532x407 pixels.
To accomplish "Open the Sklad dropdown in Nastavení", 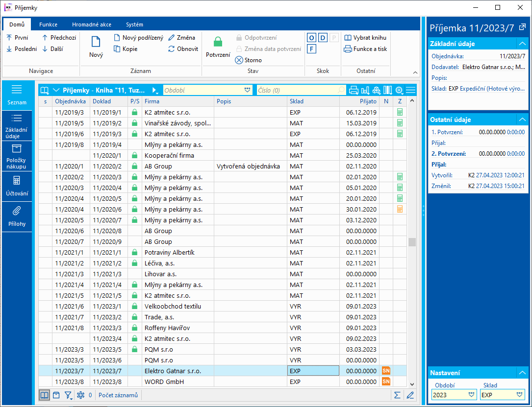I will (x=520, y=395).
